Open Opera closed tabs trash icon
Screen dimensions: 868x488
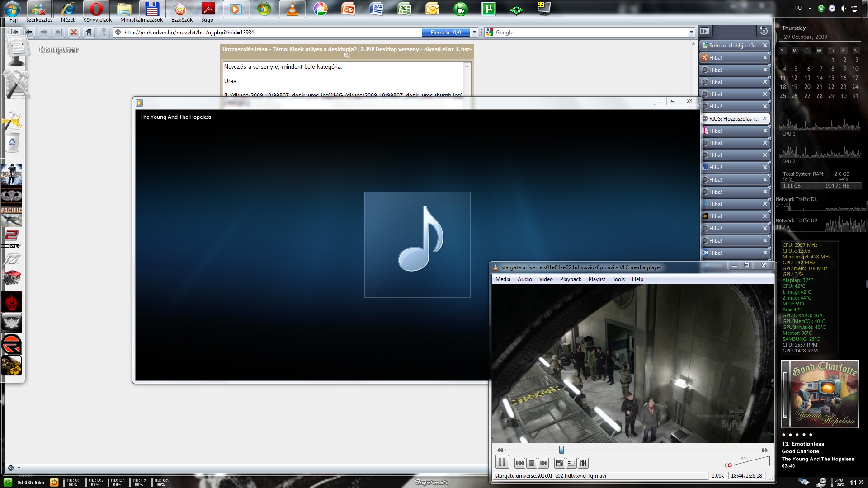pyautogui.click(x=764, y=31)
